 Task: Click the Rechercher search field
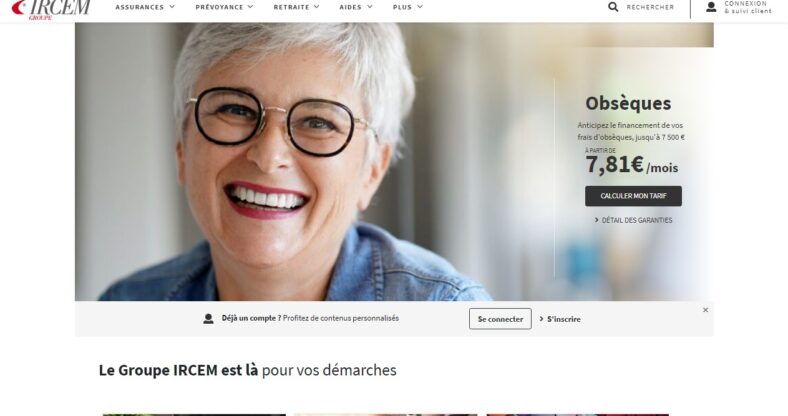click(x=650, y=7)
